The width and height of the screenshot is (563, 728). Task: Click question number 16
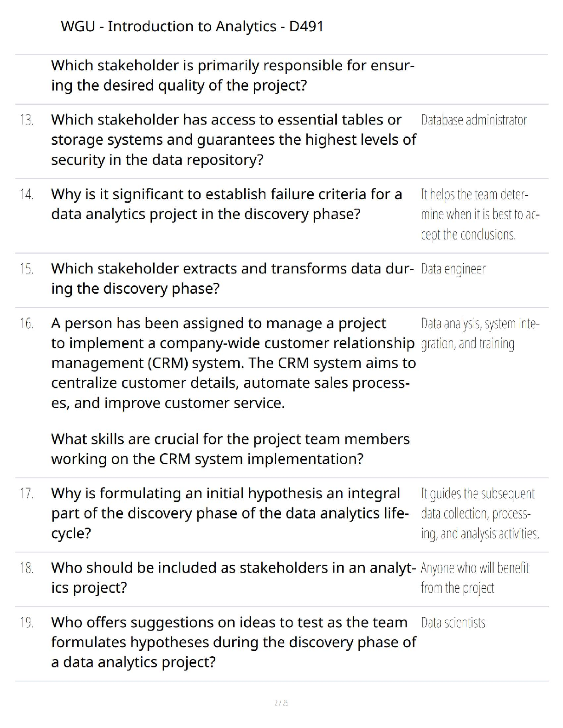click(27, 324)
